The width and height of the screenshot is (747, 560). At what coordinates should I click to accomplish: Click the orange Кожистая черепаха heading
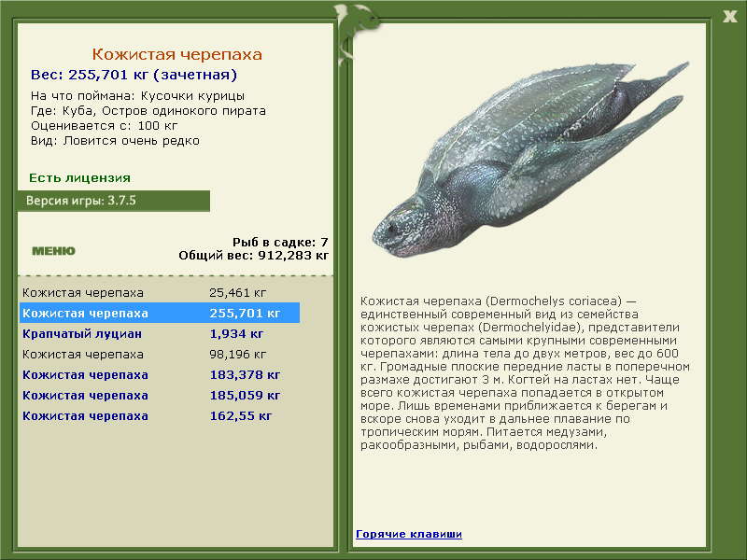176,54
